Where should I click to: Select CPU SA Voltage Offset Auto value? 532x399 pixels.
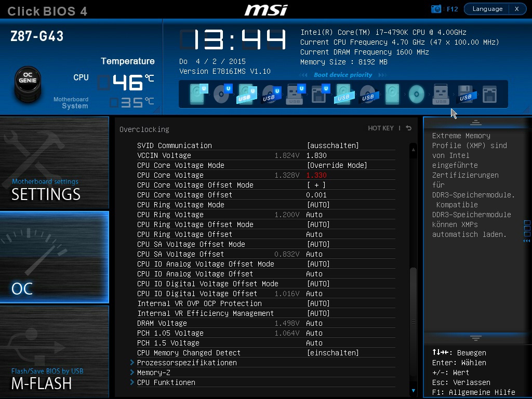[314, 254]
